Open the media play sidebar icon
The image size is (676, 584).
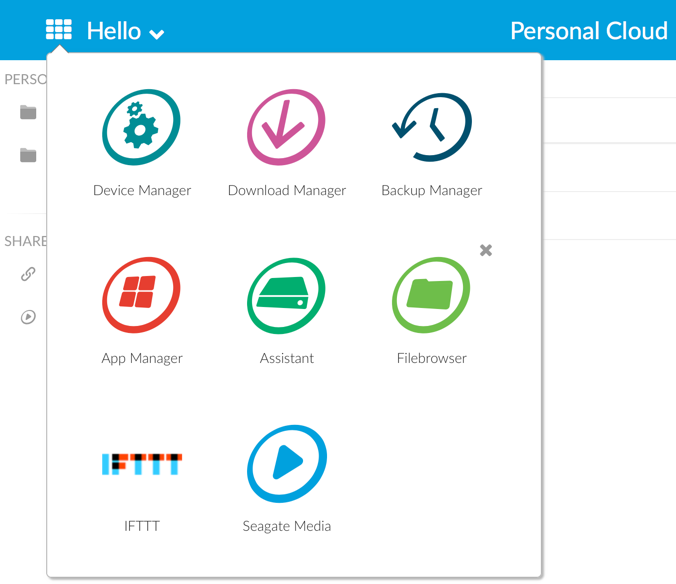(28, 317)
